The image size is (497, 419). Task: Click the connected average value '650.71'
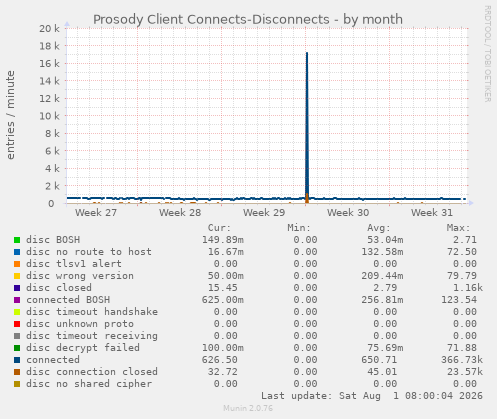coord(379,360)
